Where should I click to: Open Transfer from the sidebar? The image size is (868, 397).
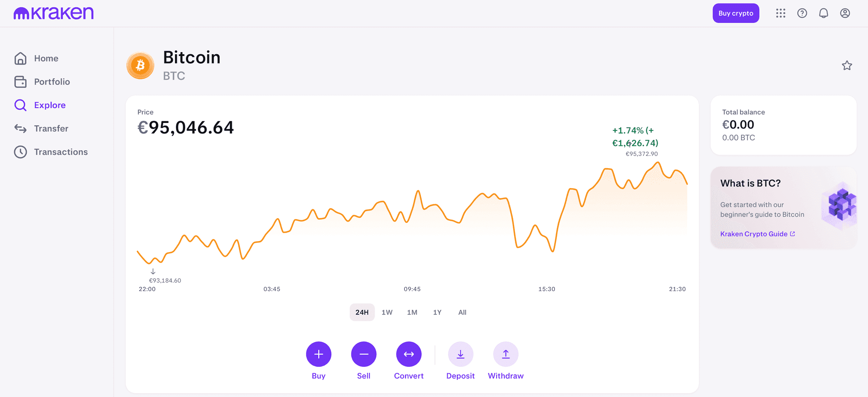(x=21, y=128)
